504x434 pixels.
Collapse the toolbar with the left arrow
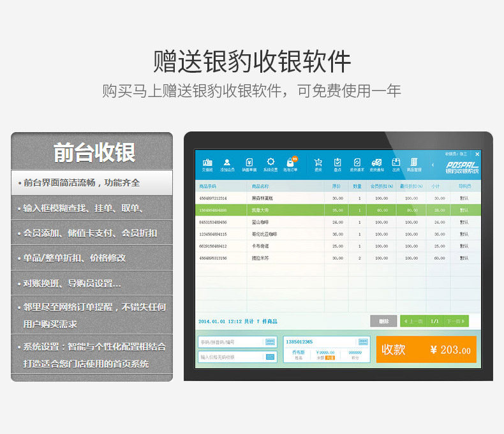point(433,165)
